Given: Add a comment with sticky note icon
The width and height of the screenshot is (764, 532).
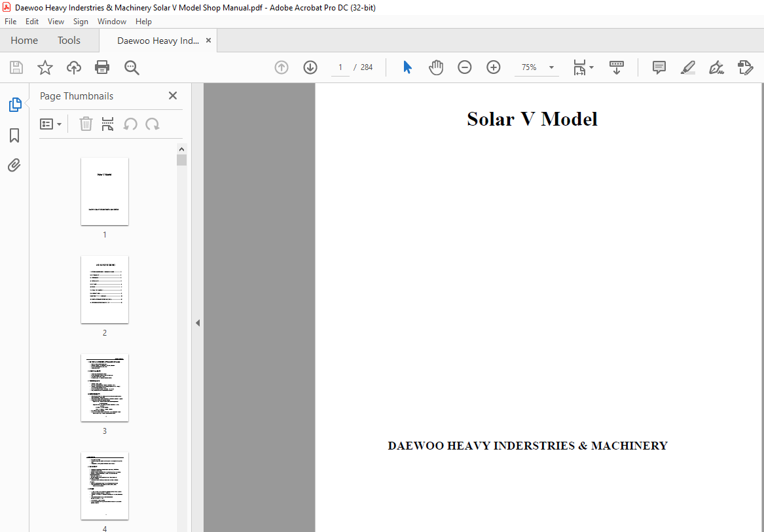Looking at the screenshot, I should 659,67.
